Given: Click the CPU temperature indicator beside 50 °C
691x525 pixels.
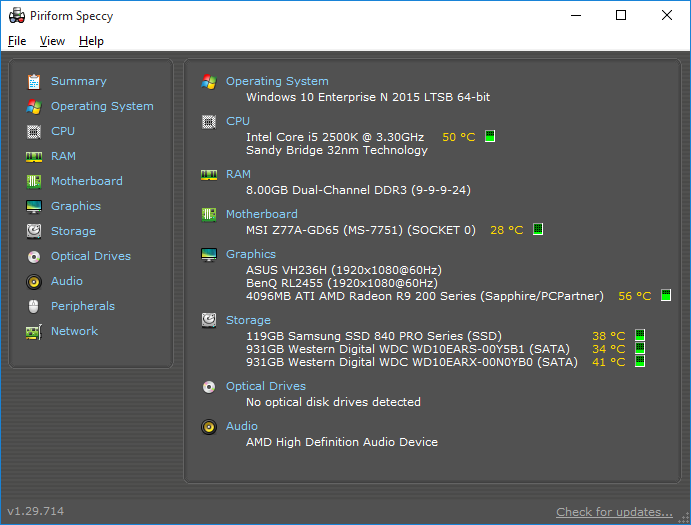Looking at the screenshot, I should [x=490, y=136].
